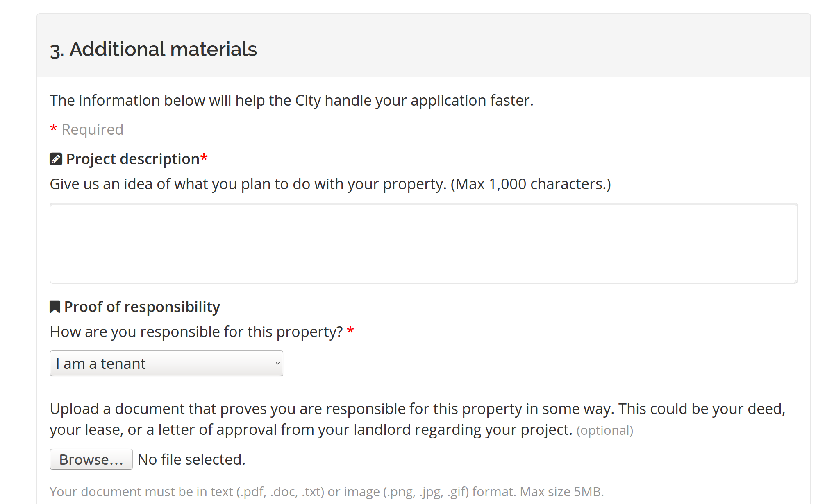
Task: Click the dropdown arrow on responsibility selector
Action: point(277,364)
